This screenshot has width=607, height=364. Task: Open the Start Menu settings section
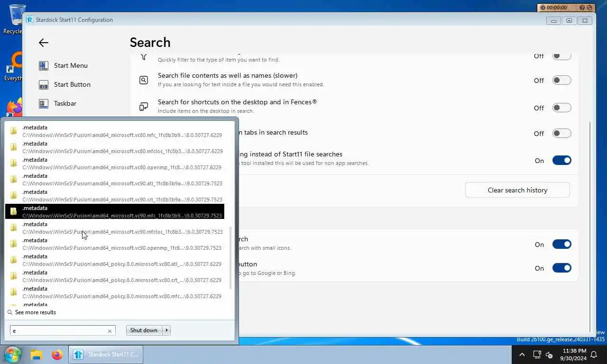[x=71, y=65]
